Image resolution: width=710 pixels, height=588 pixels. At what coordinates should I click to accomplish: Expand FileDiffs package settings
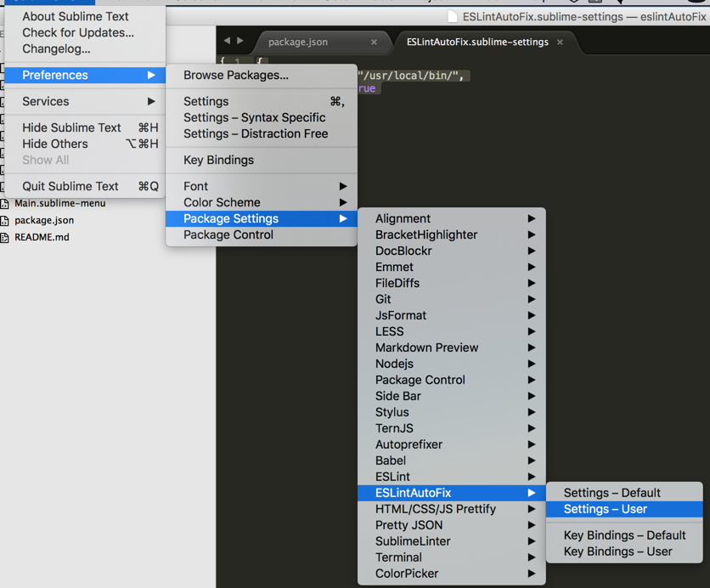point(452,283)
